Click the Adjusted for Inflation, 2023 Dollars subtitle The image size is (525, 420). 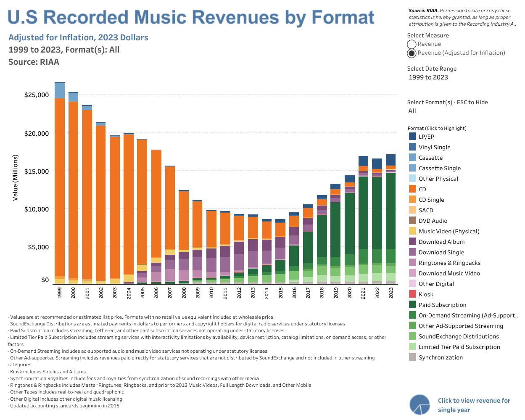[x=78, y=37]
